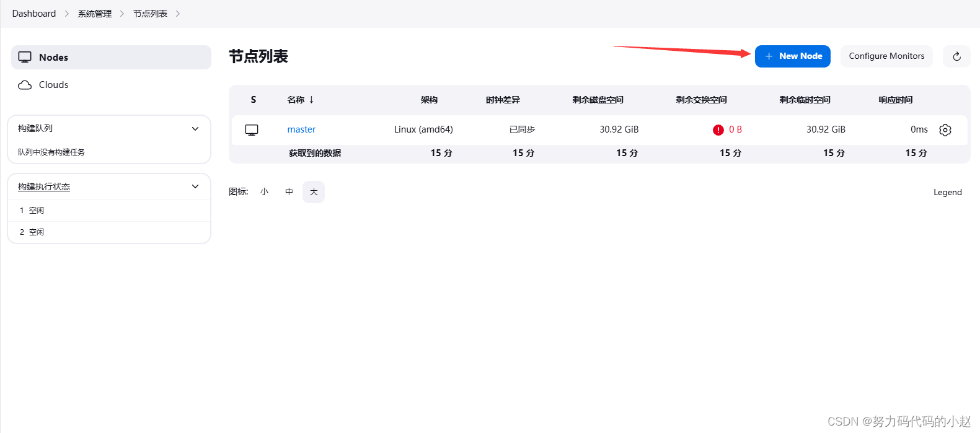
Task: Select the Clouds sidebar item
Action: pyautogui.click(x=111, y=85)
